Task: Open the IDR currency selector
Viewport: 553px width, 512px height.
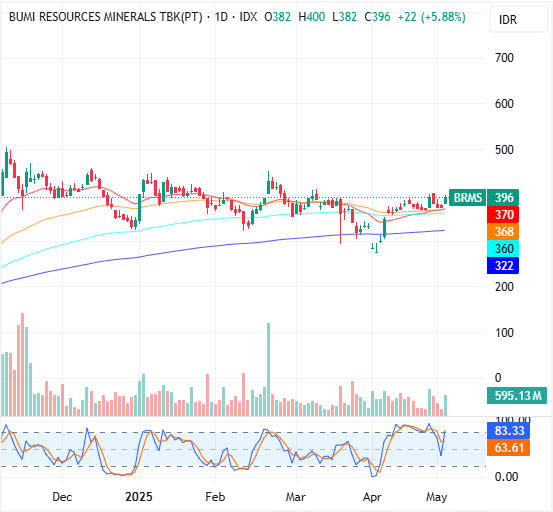Action: point(518,19)
